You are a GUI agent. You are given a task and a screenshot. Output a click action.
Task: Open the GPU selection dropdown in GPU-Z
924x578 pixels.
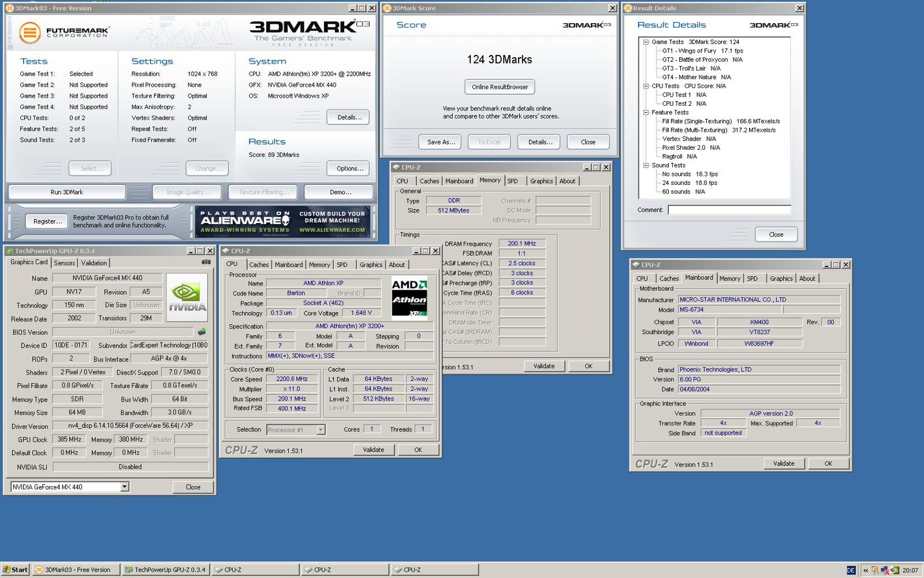tap(124, 487)
